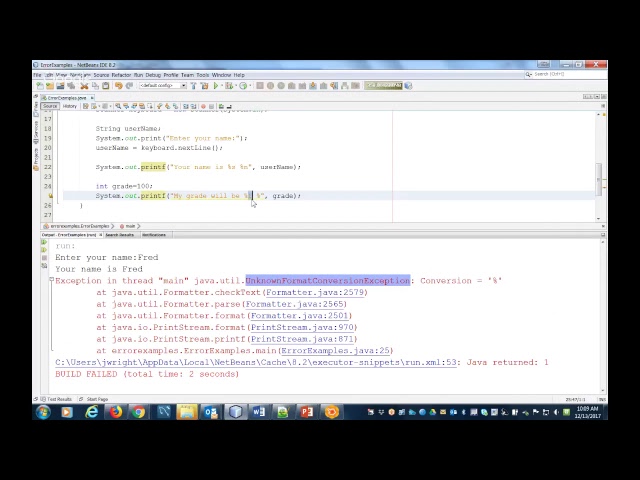The height and width of the screenshot is (480, 640).
Task: Open the run.xml:53 file path link
Action: pos(256,362)
